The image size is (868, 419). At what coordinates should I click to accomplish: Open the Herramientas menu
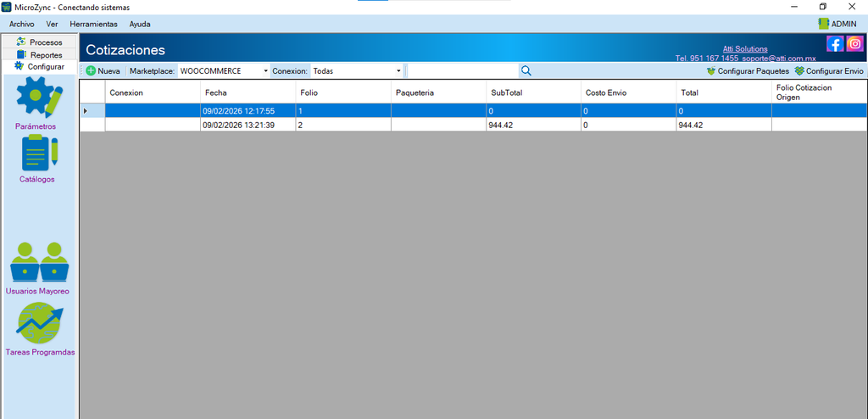tap(93, 25)
